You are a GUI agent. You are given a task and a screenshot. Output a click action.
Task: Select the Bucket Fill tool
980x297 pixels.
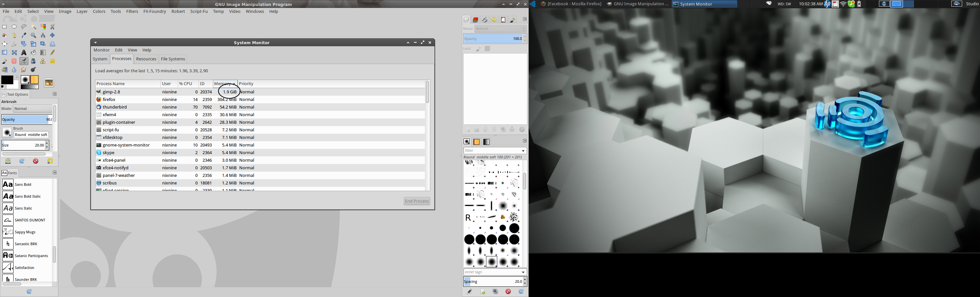(33, 52)
